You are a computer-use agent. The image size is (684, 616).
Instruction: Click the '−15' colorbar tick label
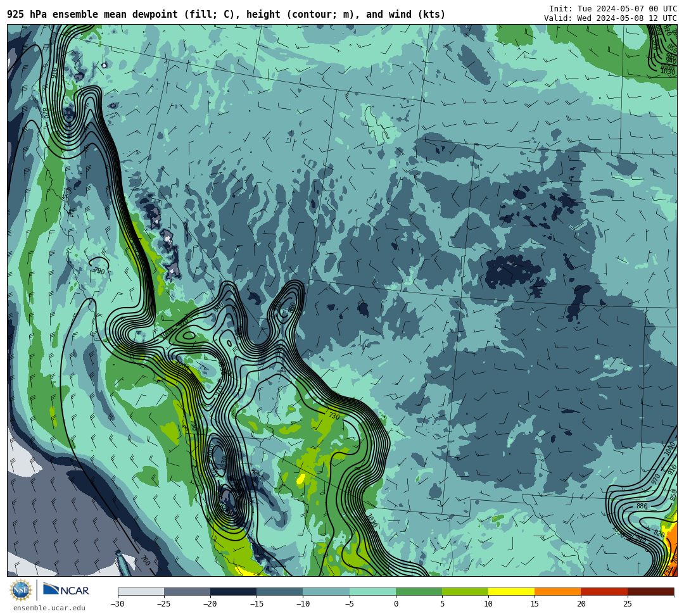tap(256, 604)
